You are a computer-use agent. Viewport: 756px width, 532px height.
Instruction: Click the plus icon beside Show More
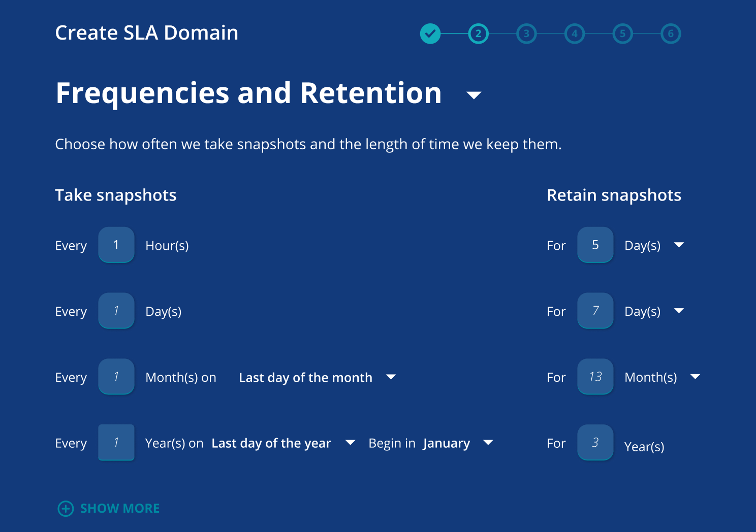[66, 509]
